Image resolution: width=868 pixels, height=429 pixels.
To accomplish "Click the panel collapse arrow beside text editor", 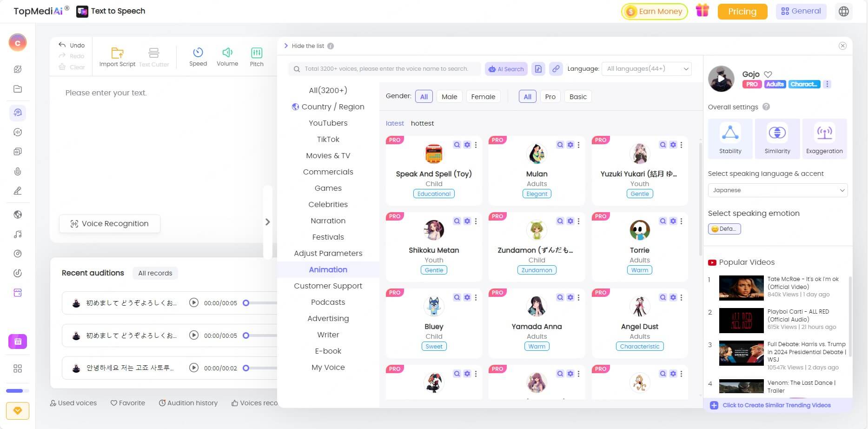I will click(267, 222).
